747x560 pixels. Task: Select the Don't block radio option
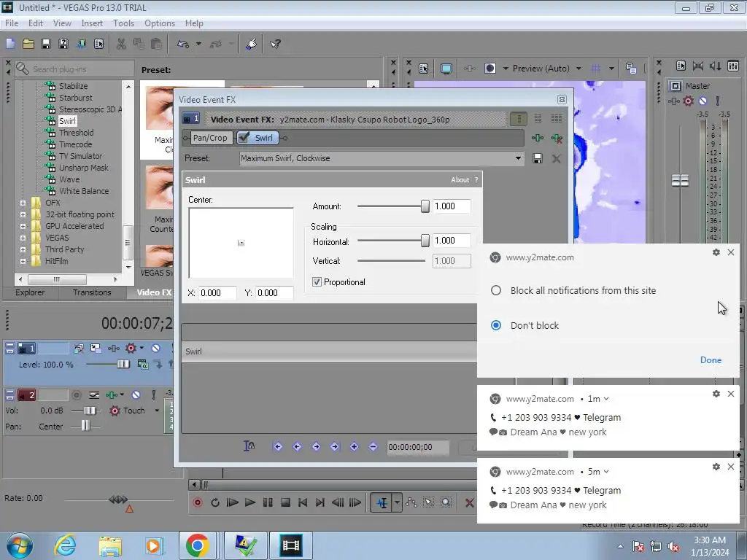pyautogui.click(x=496, y=325)
